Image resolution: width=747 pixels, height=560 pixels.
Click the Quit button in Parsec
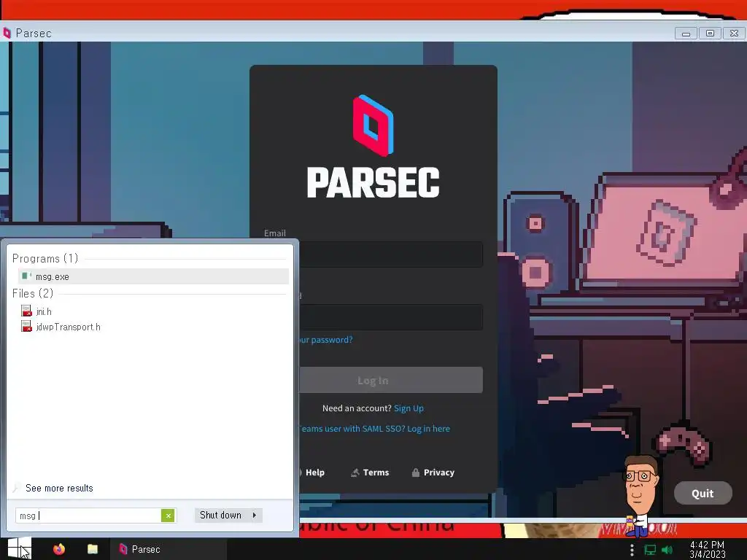tap(703, 494)
